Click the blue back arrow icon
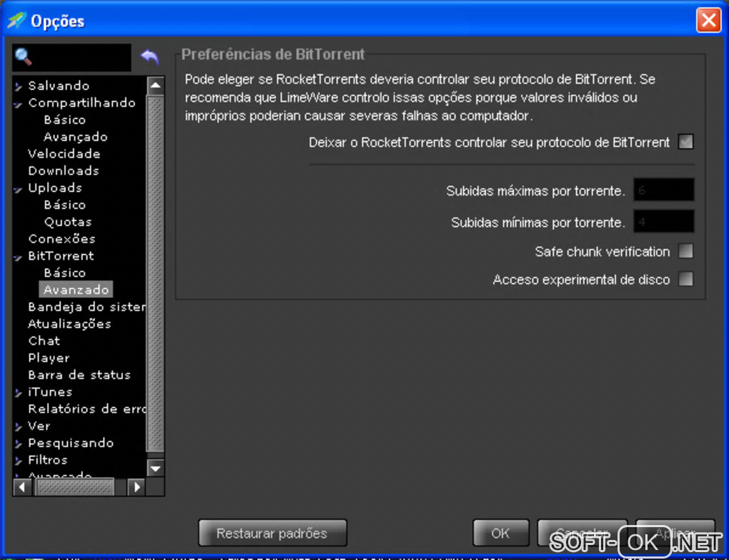Viewport: 729px width, 560px height. [x=149, y=56]
